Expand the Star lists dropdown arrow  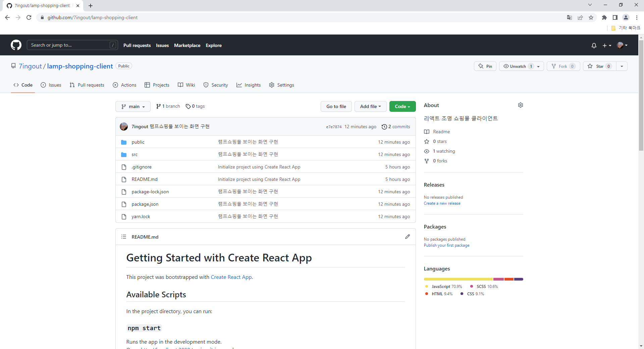tap(622, 66)
